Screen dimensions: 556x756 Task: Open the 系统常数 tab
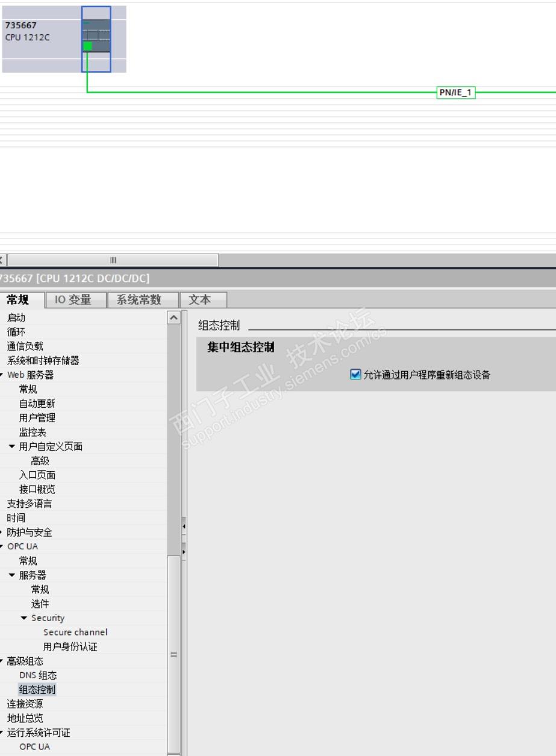[x=142, y=300]
